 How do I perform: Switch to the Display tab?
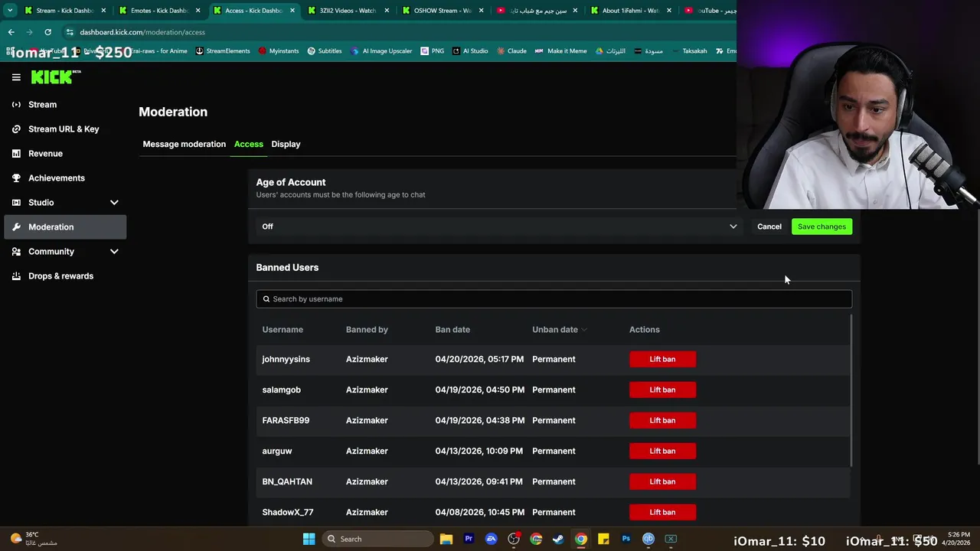click(x=286, y=144)
